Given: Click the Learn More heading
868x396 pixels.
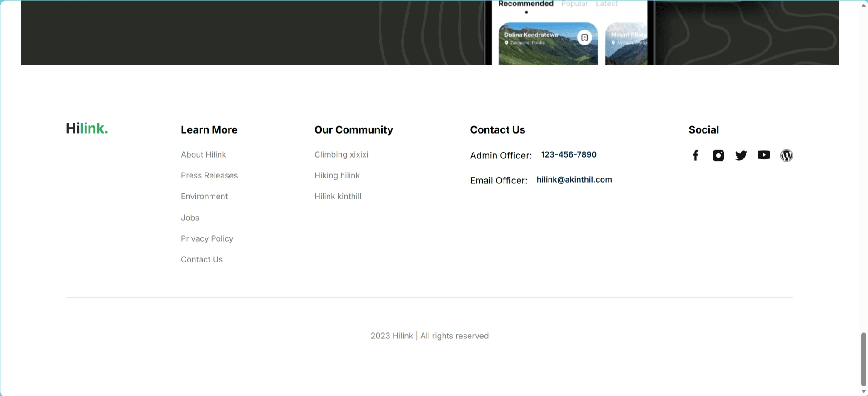Looking at the screenshot, I should (209, 129).
